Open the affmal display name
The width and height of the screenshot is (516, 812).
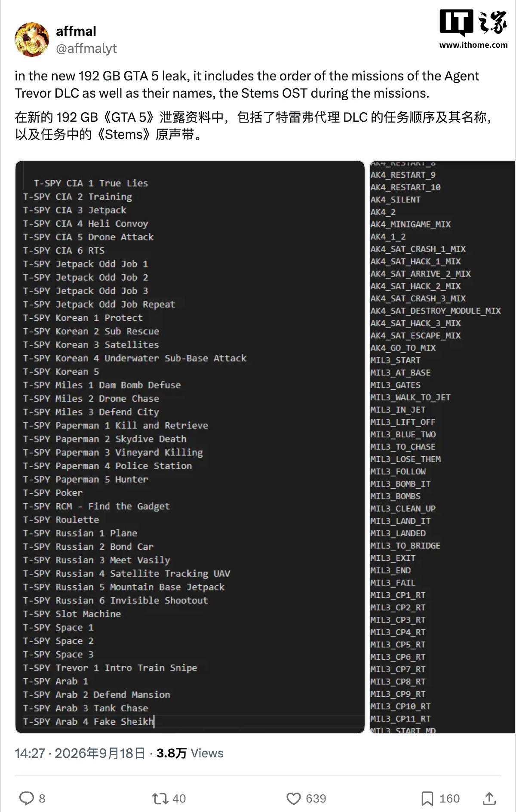tap(76, 31)
